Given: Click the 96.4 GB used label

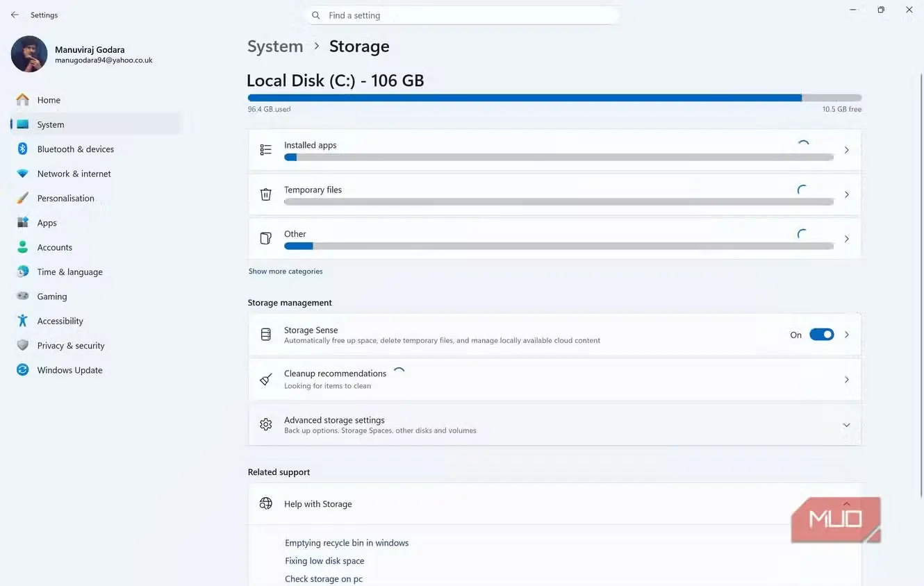Looking at the screenshot, I should tap(269, 110).
